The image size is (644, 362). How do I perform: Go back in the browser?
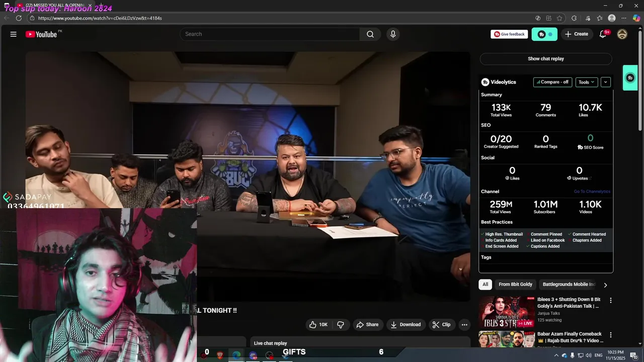coord(7,18)
